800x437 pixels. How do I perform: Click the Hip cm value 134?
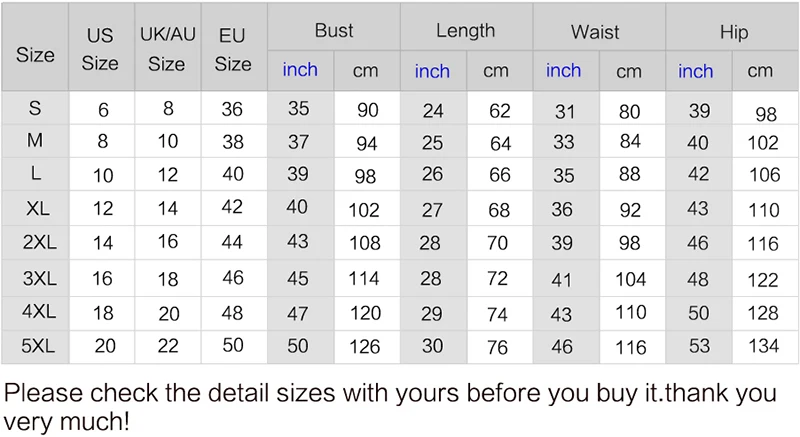(762, 346)
